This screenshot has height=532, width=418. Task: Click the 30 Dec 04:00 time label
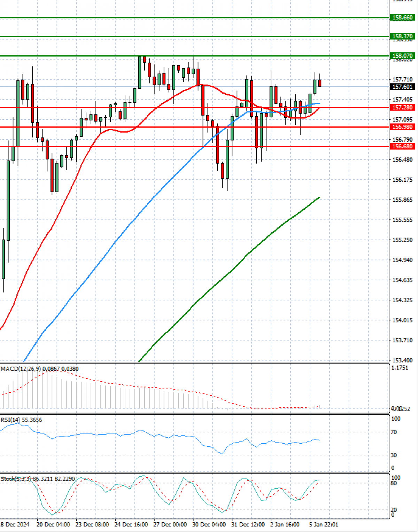pyautogui.click(x=209, y=524)
